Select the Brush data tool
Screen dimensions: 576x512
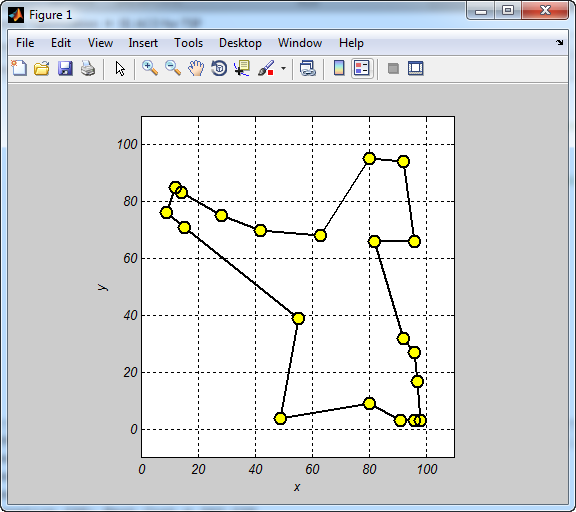click(x=266, y=68)
